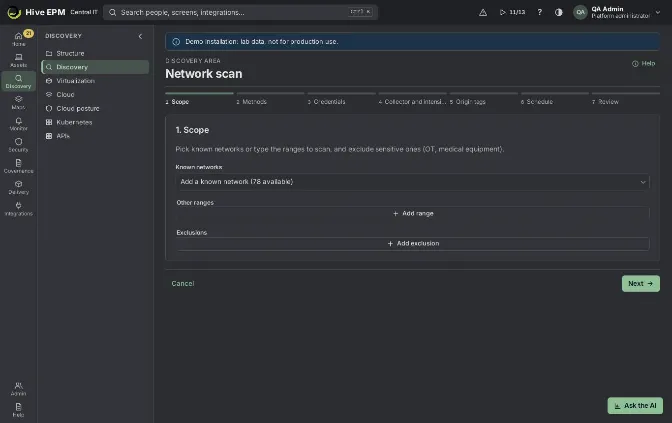672x423 pixels.
Task: Open Admin in the left rail
Action: click(18, 389)
